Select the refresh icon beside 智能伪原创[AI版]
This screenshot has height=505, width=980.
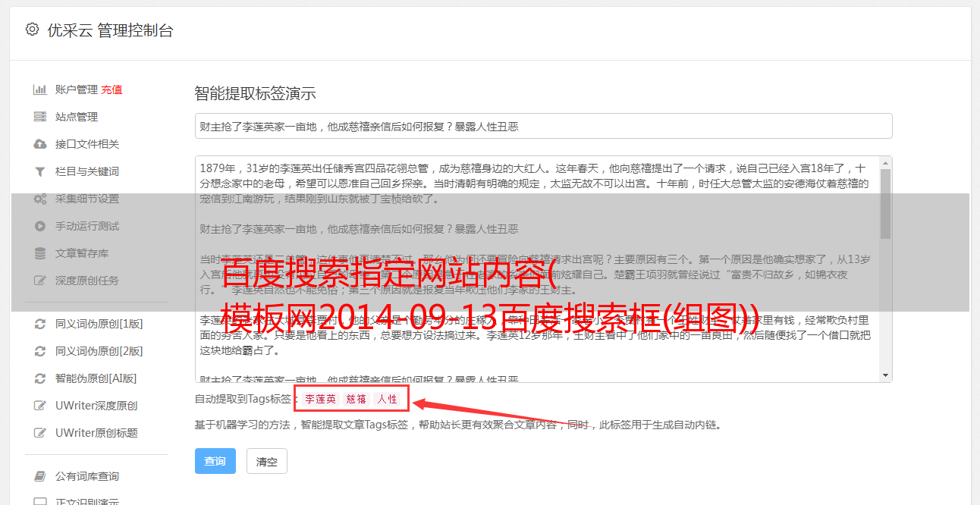click(40, 378)
